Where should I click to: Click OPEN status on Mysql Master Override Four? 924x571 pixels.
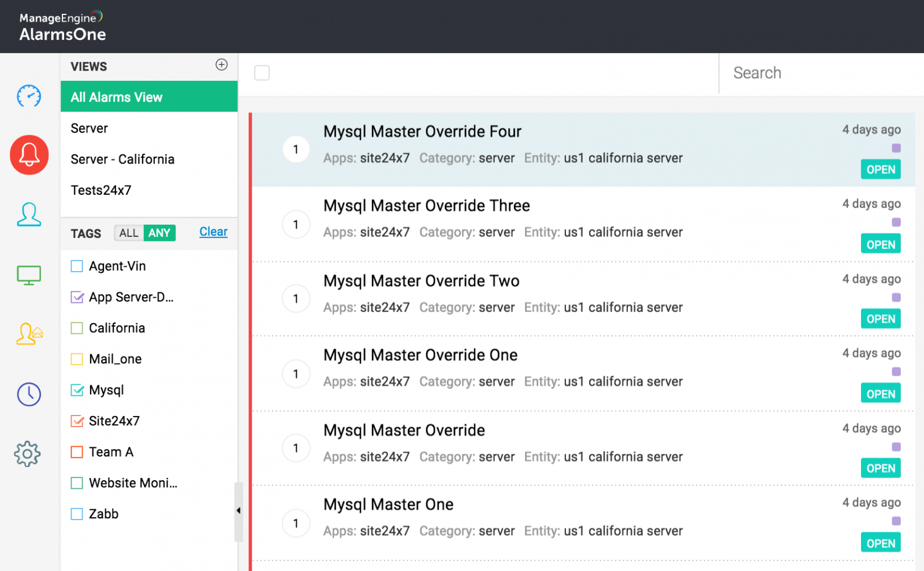[881, 169]
